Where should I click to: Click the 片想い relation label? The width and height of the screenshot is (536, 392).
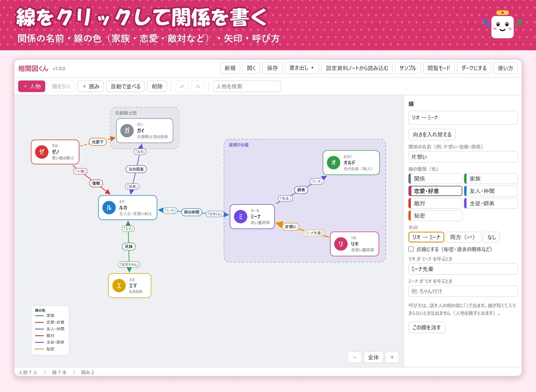(290, 227)
